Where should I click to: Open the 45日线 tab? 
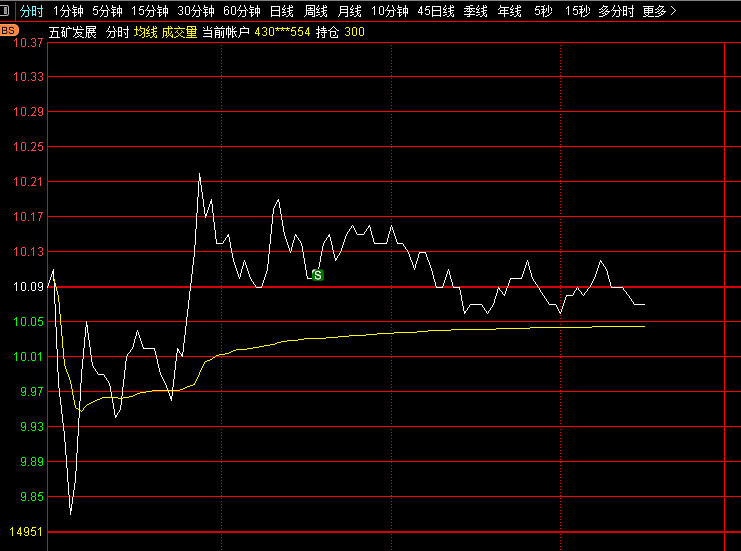click(436, 11)
